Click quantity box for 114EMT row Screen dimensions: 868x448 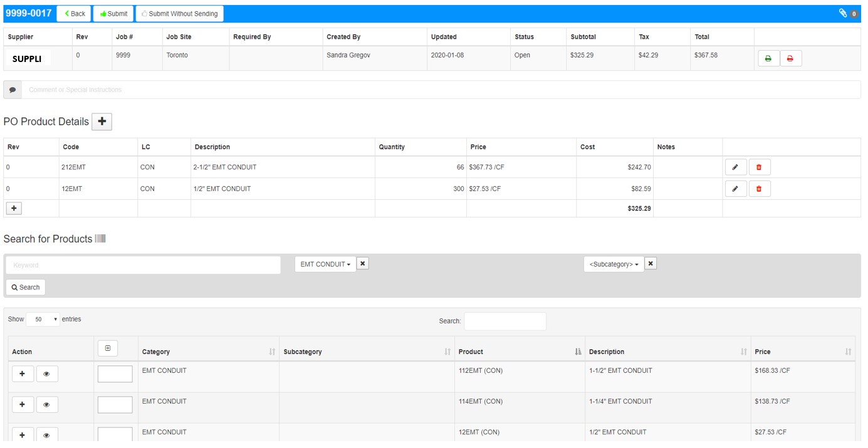click(x=115, y=405)
